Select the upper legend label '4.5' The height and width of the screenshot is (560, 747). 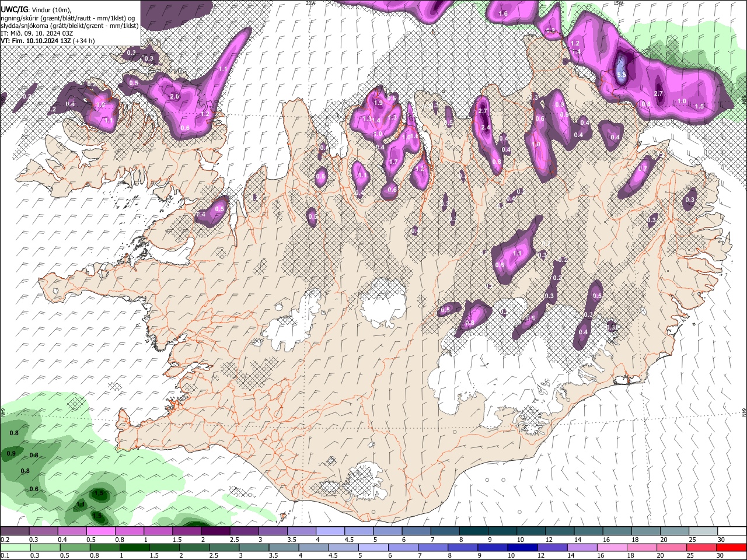349,540
